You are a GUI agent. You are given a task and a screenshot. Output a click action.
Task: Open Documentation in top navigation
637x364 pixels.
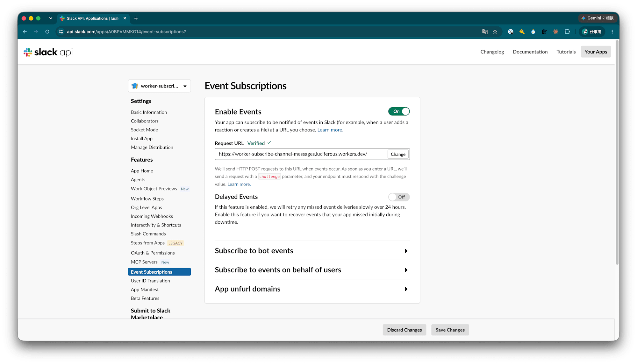point(530,52)
